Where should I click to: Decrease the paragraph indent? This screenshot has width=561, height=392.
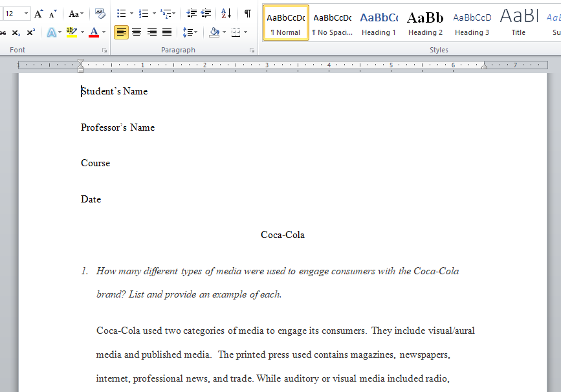(x=192, y=14)
